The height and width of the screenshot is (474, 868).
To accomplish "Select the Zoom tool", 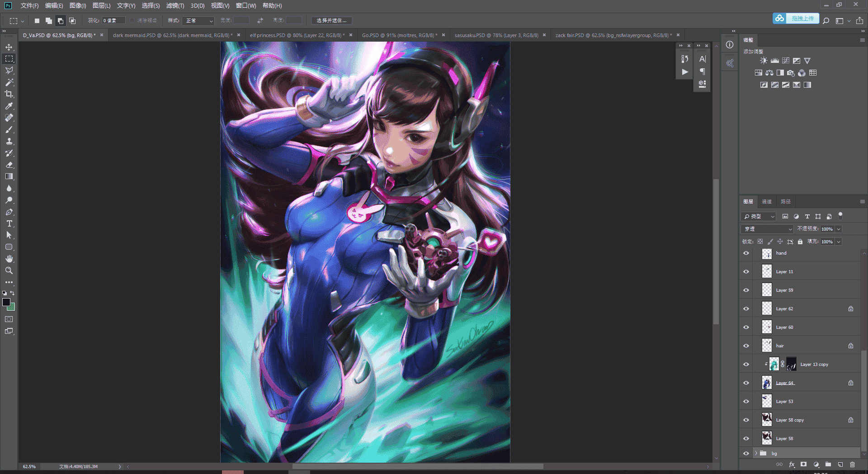I will pyautogui.click(x=9, y=270).
